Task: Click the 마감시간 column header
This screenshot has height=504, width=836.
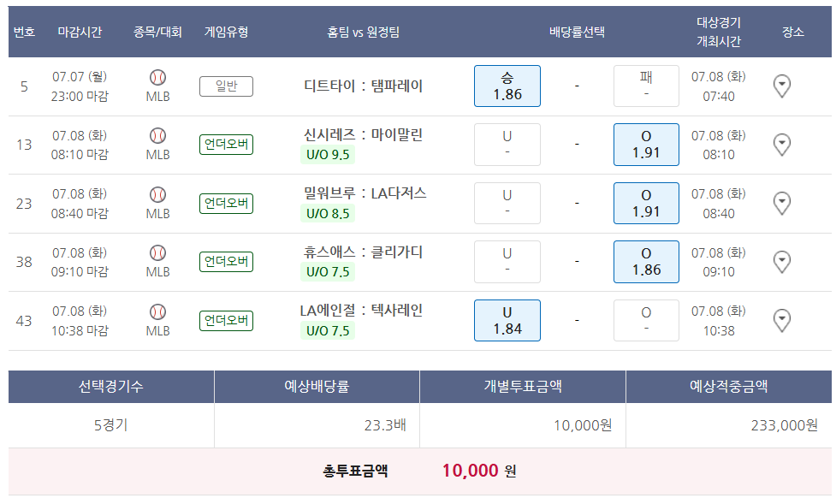Action: click(x=80, y=33)
